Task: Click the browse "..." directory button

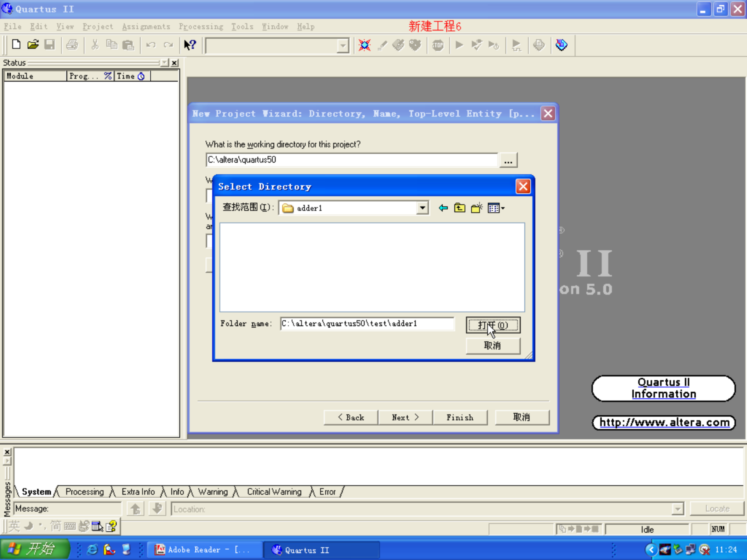Action: (x=508, y=160)
